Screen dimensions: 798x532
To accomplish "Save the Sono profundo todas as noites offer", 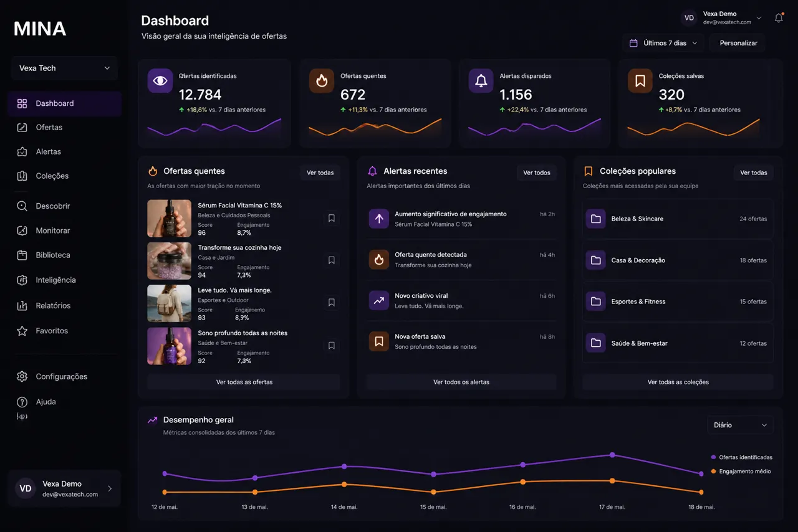I will (332, 345).
